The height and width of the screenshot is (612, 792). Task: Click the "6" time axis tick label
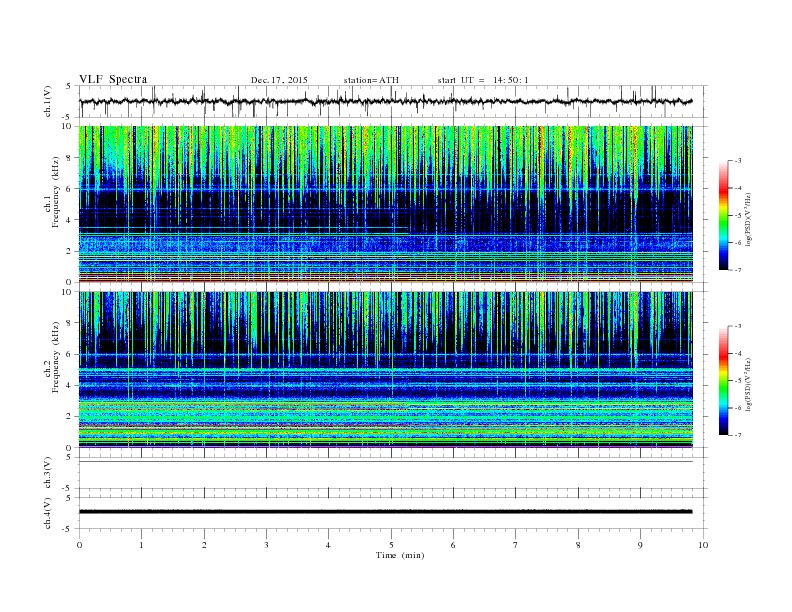(x=453, y=545)
